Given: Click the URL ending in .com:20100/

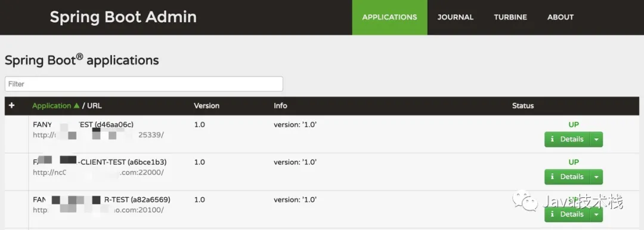Looking at the screenshot, I should point(98,210).
